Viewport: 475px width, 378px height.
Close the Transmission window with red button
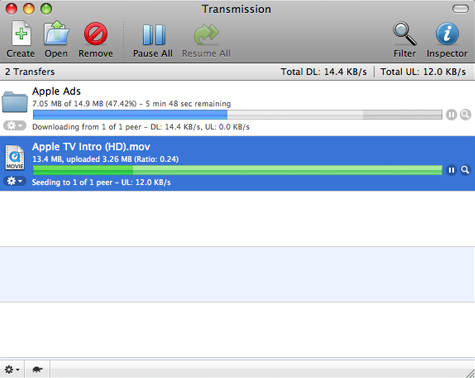(x=12, y=9)
